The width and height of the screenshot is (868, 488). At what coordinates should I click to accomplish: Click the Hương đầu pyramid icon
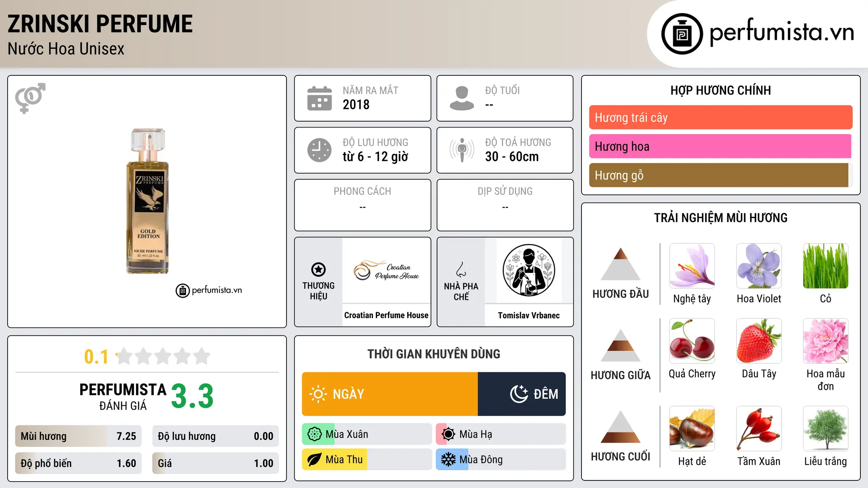[x=620, y=264]
